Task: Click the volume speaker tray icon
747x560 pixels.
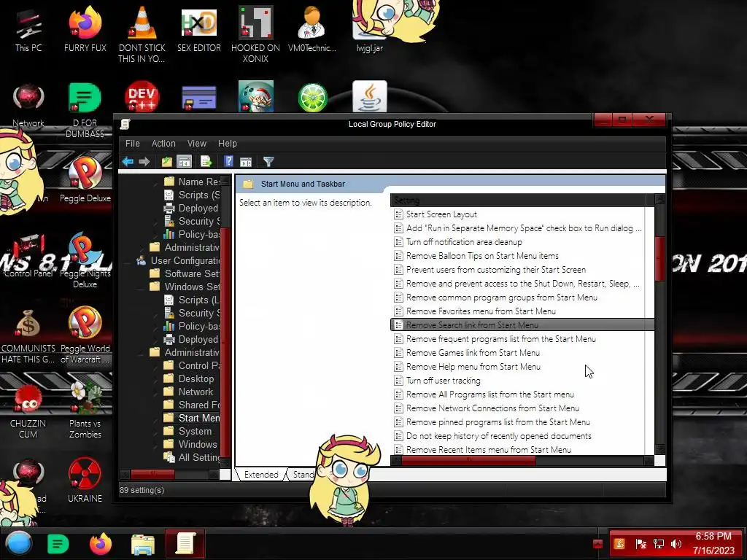Action: click(676, 544)
